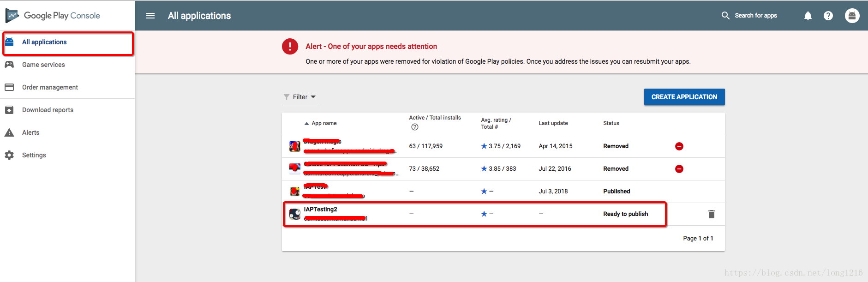Click the date Apr 14, 2015
Viewport: 868px width, 282px height.
pyautogui.click(x=556, y=146)
